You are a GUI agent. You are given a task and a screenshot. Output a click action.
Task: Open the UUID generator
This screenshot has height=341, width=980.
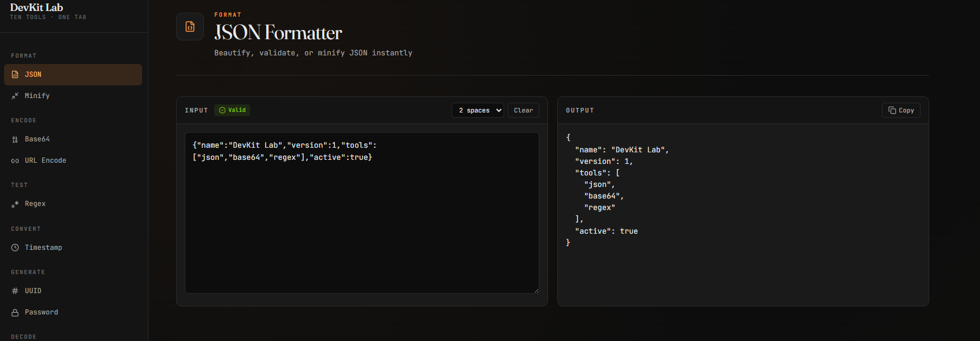pos(73,291)
